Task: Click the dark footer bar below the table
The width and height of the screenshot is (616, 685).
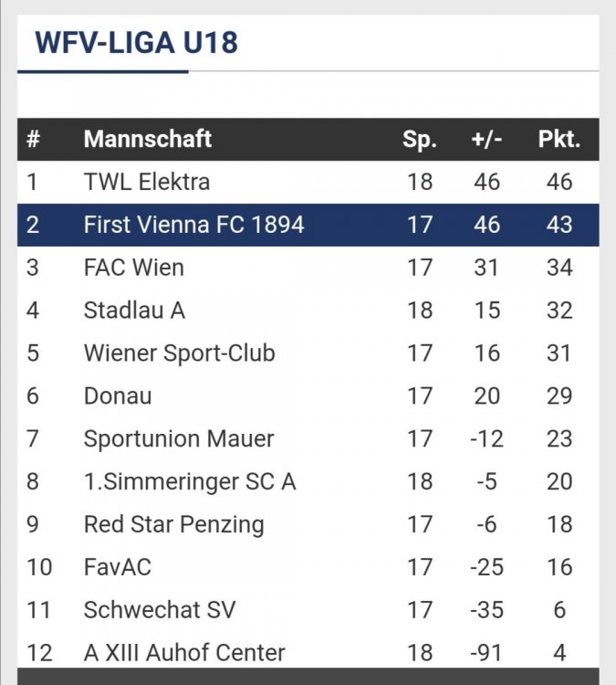Action: pos(308,676)
